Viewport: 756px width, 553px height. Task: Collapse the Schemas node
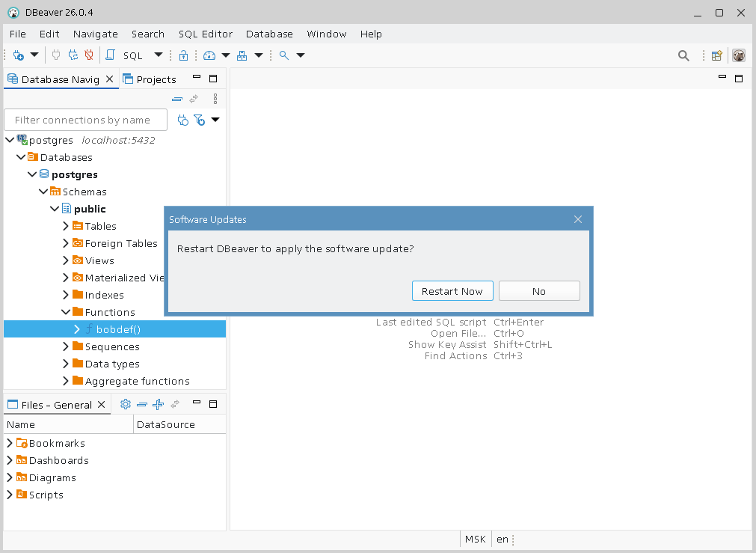43,192
